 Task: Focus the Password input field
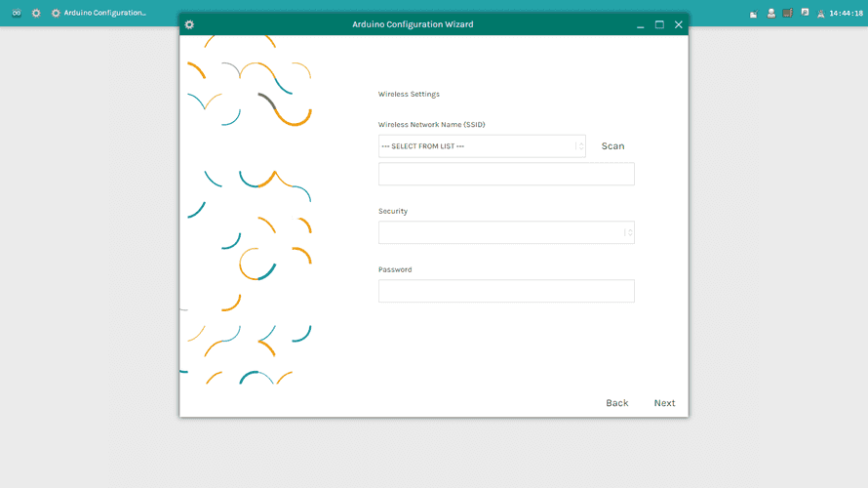coord(506,291)
